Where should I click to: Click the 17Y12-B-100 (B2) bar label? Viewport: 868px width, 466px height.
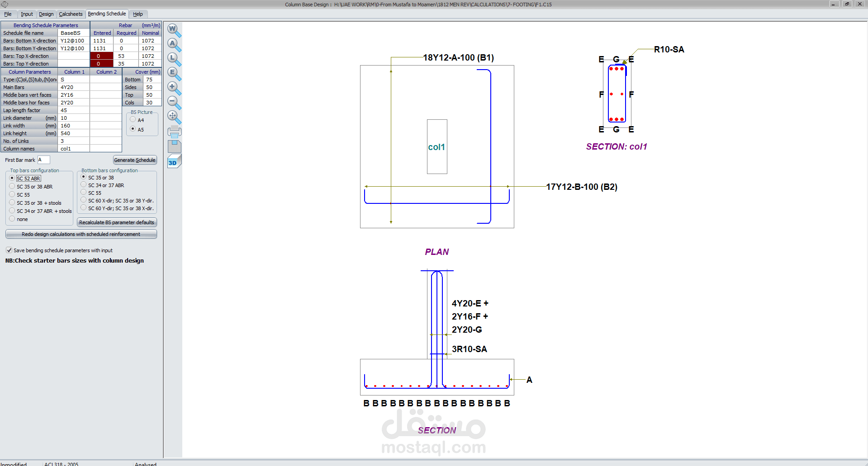[582, 187]
